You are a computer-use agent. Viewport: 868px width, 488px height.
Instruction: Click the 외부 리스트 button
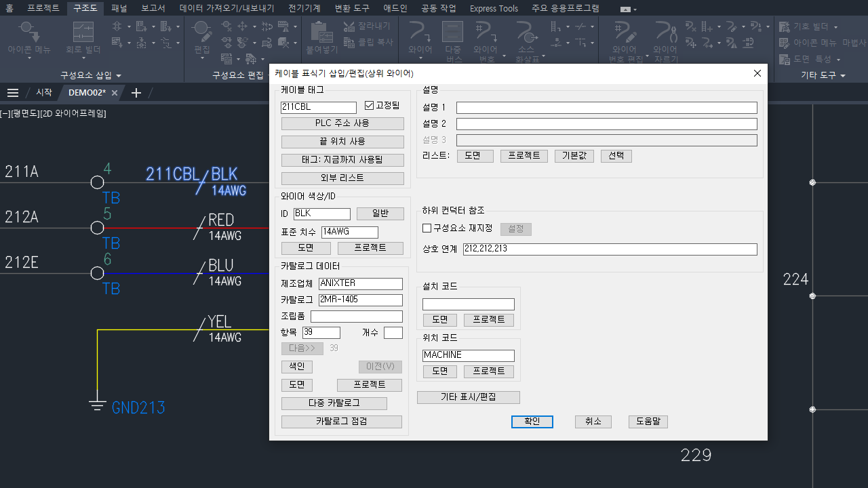342,178
